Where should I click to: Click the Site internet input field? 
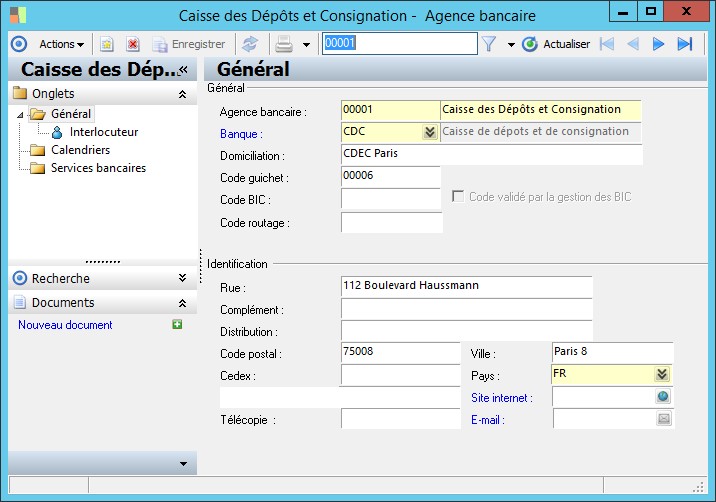(603, 396)
